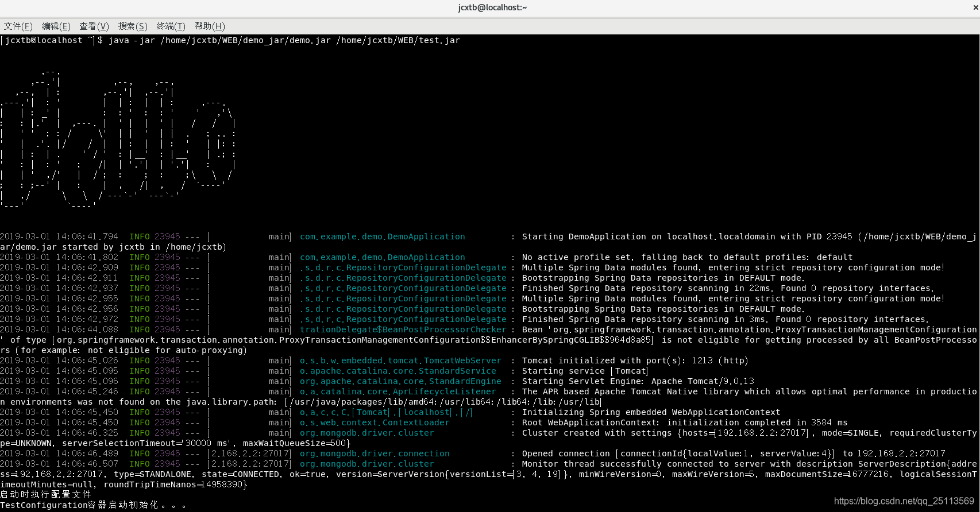Click 'Starting Servlet Engine: Apache Tomcat/9.0.13' text
Viewport: 980px width, 512px height.
[638, 381]
